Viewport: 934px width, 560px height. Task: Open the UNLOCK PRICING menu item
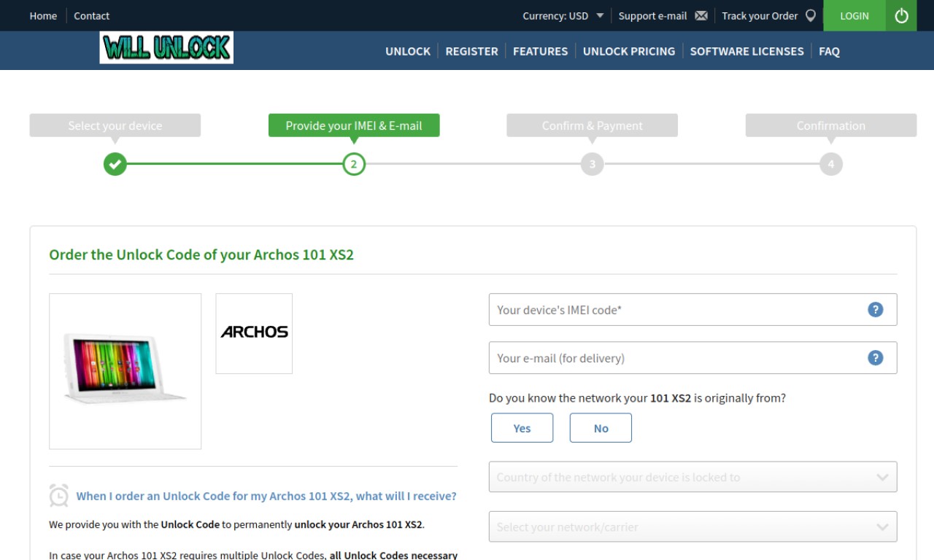tap(629, 51)
